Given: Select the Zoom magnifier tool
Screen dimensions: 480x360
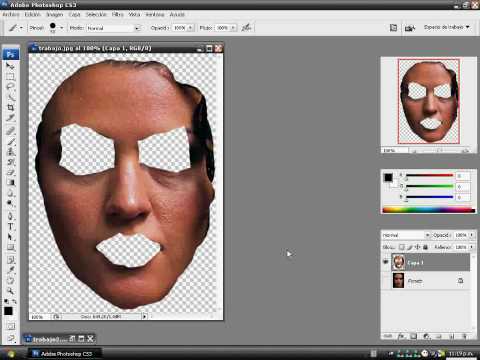Looking at the screenshot, I should click(10, 291).
